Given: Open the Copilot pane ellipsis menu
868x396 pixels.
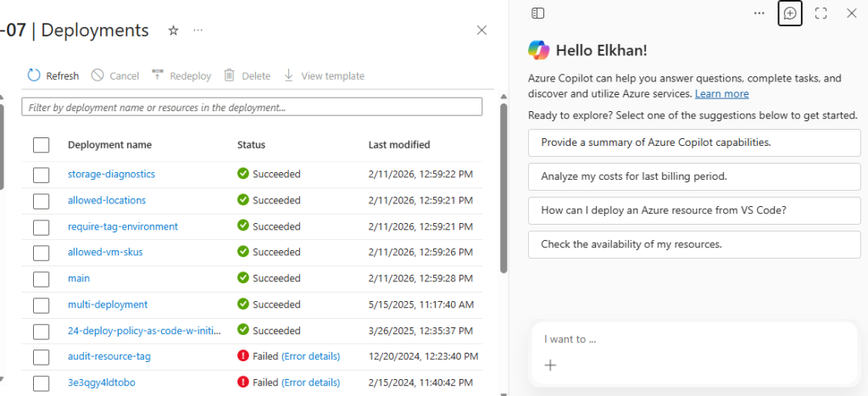Looking at the screenshot, I should click(759, 14).
